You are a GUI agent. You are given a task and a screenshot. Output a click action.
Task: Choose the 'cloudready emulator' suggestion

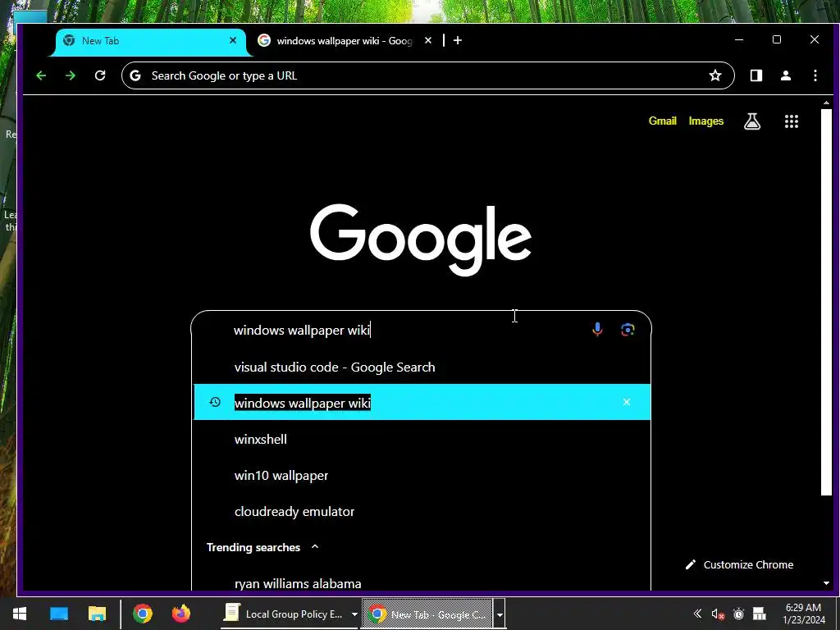[x=422, y=512]
